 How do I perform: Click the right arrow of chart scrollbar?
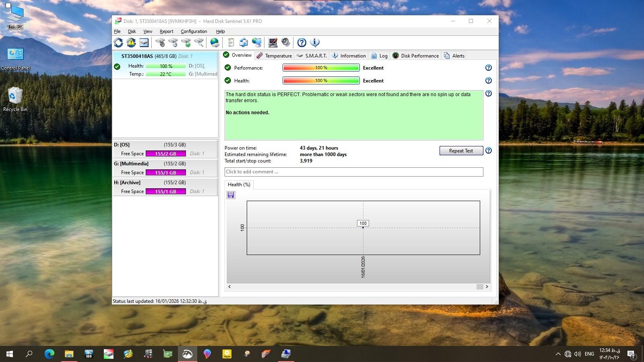click(x=487, y=287)
